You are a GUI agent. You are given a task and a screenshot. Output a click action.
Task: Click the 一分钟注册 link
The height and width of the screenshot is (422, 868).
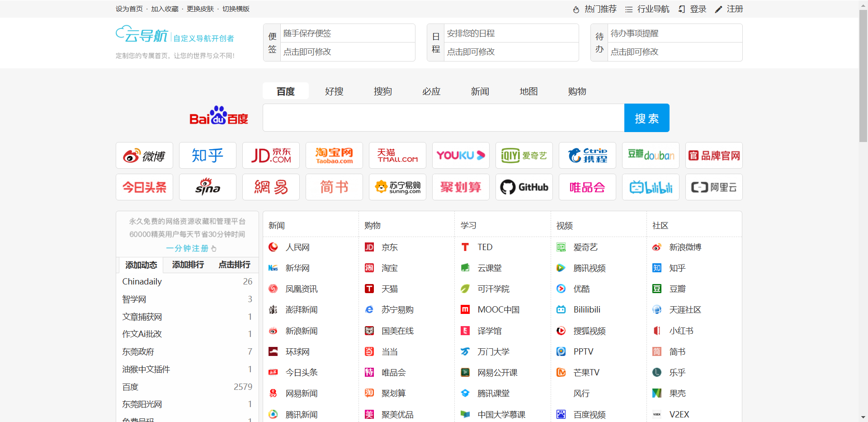coord(187,248)
